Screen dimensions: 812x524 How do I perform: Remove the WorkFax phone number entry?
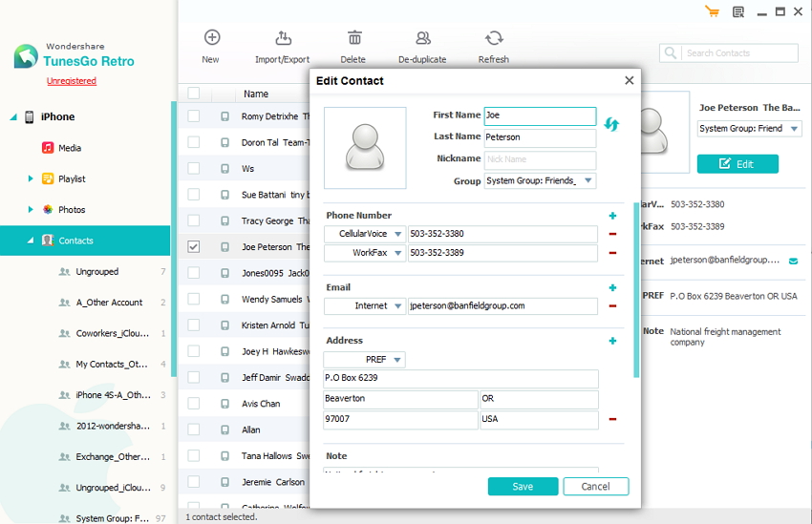click(x=612, y=253)
